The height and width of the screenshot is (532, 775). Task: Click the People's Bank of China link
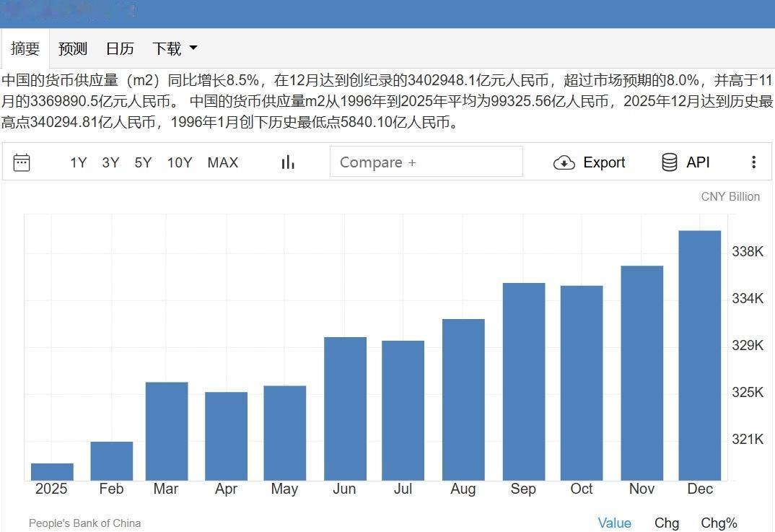[84, 523]
